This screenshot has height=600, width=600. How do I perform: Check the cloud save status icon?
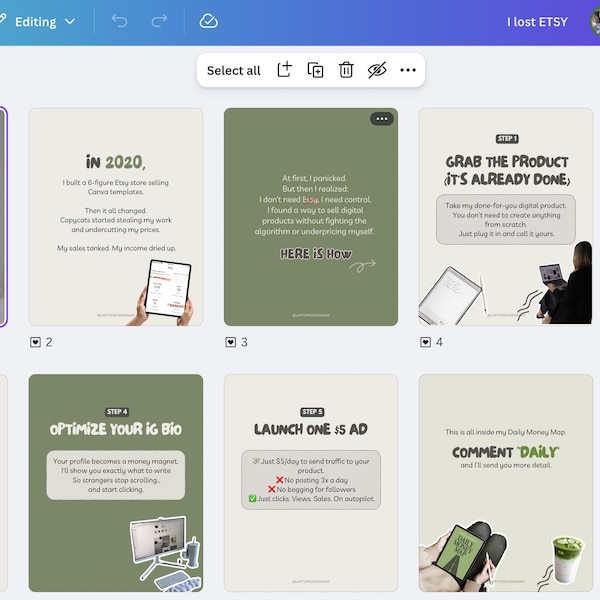click(x=209, y=21)
